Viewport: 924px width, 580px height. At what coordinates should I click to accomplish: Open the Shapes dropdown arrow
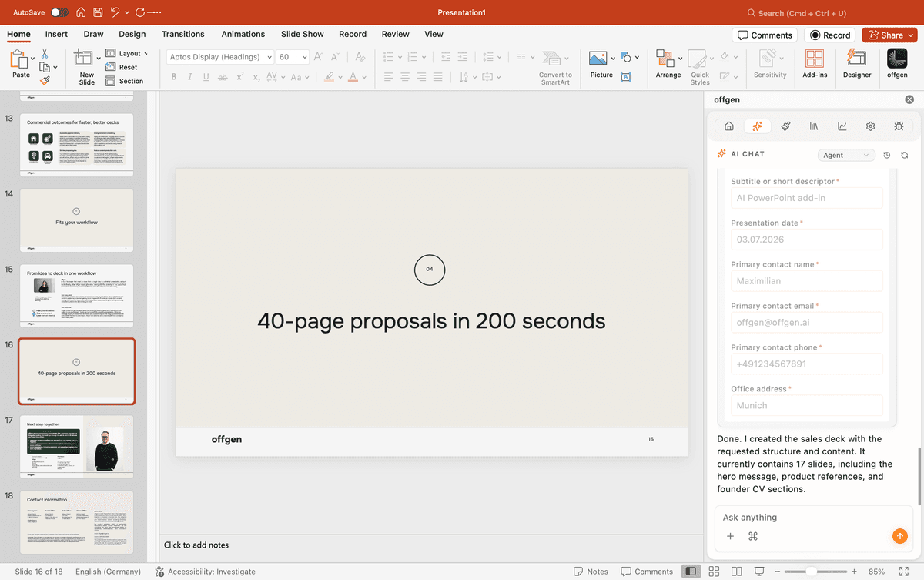(636, 59)
